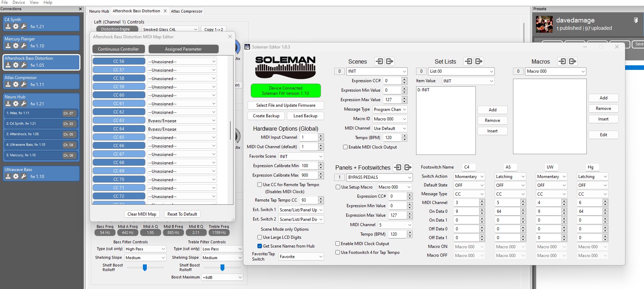Open CC 63 assigned parameter dropdown
644x289 pixels.
coord(182,120)
